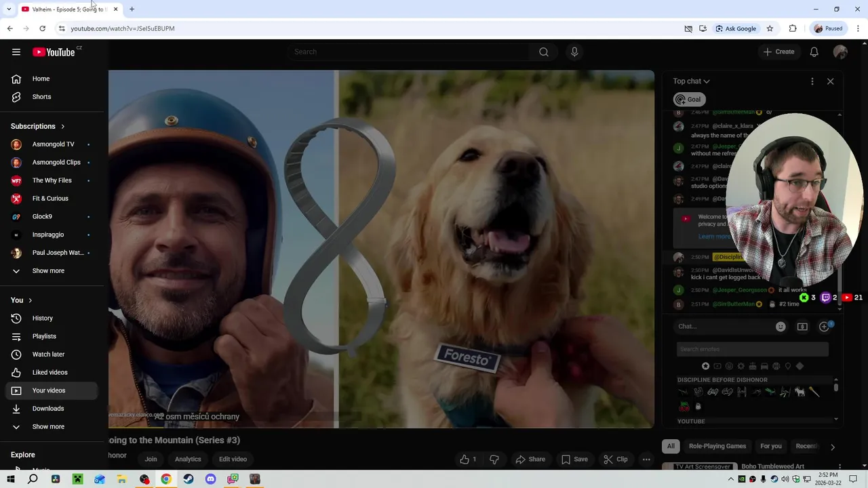Open live chat options three dots
Image resolution: width=868 pixels, height=488 pixels.
click(x=812, y=81)
